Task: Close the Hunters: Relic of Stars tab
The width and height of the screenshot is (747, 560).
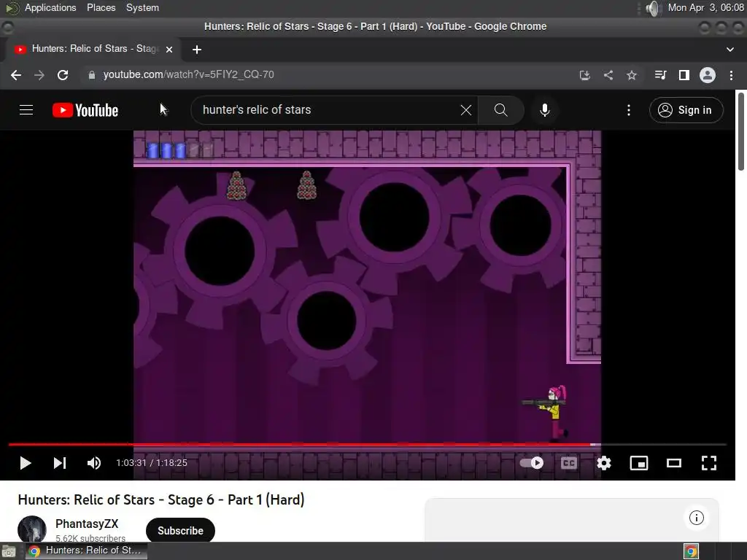Action: click(x=169, y=49)
